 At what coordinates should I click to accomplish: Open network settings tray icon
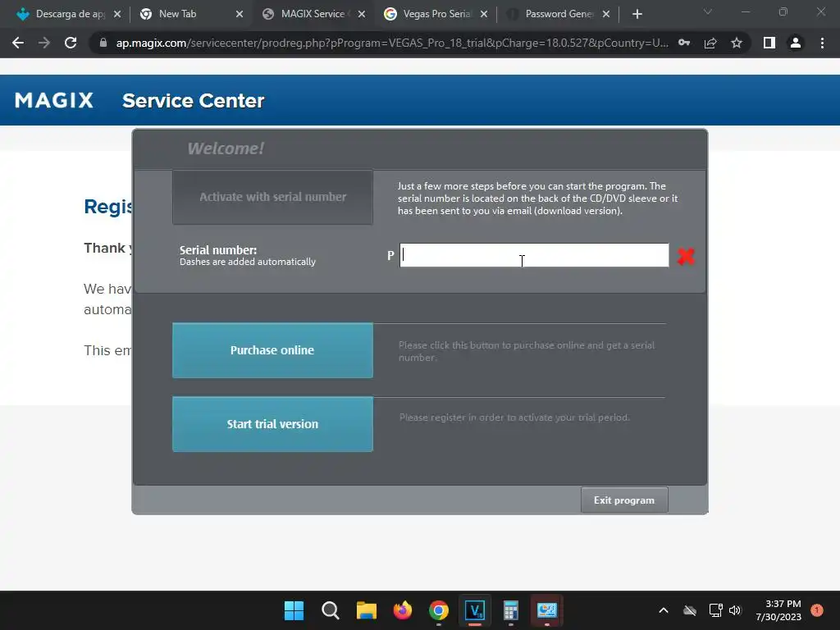point(715,610)
